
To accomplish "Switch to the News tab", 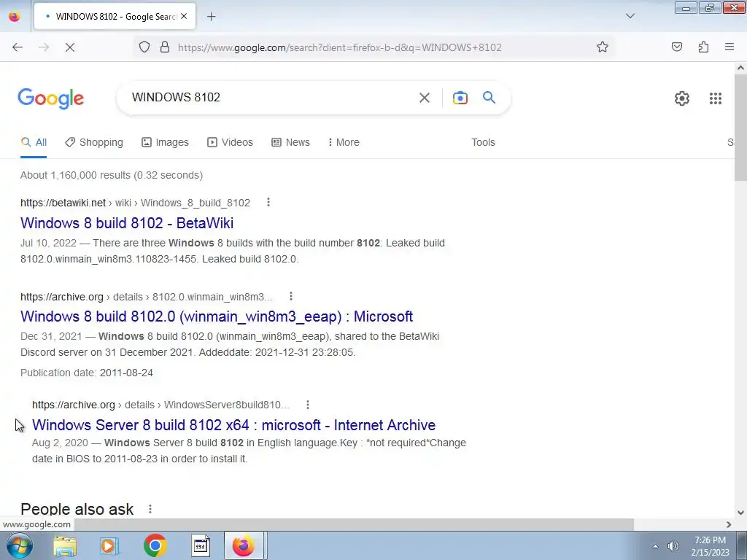I will (290, 142).
